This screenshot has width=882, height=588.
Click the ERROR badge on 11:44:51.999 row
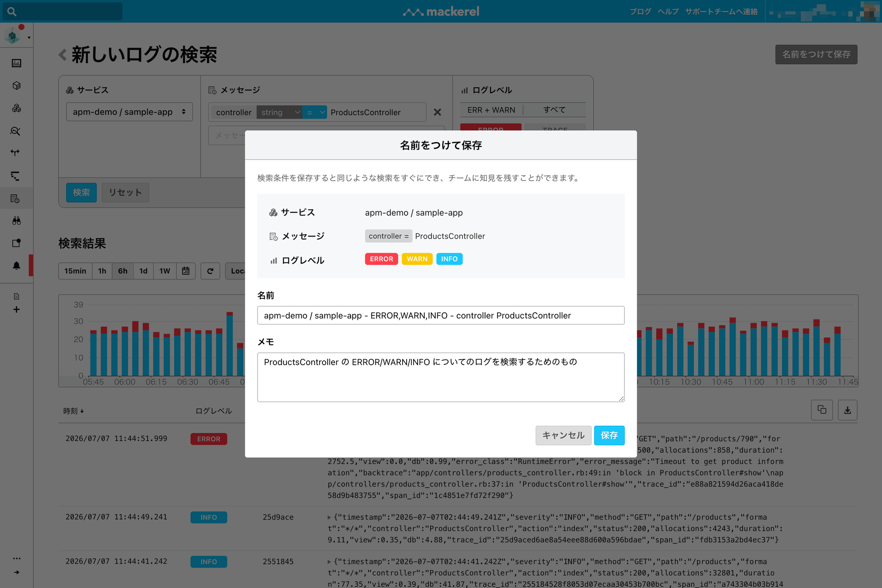209,439
